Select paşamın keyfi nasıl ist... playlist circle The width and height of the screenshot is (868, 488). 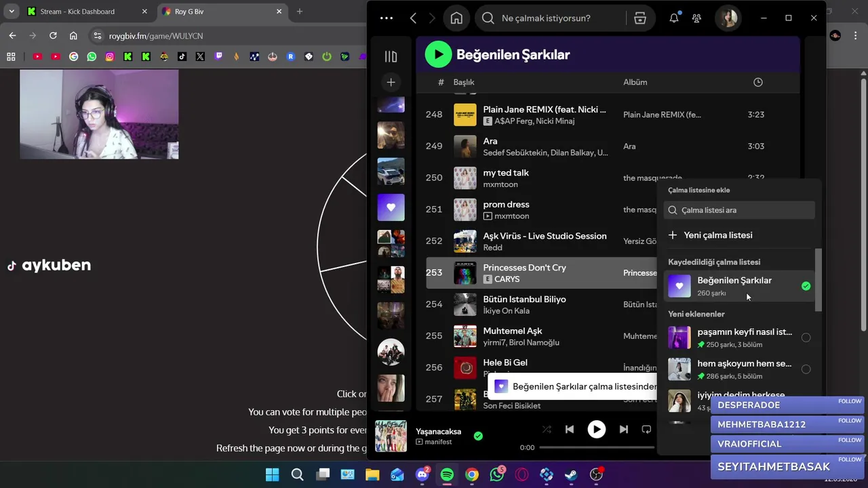coord(806,338)
